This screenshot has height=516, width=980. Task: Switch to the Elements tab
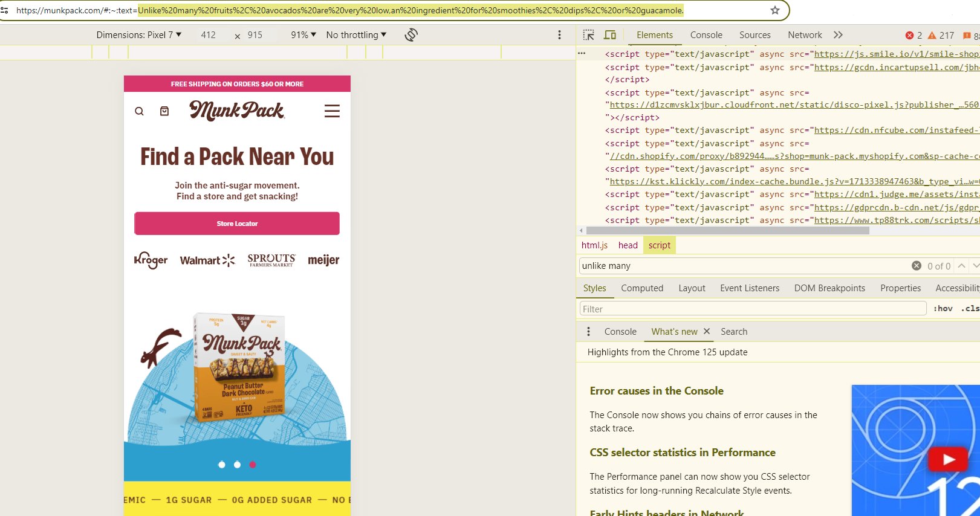coord(655,35)
